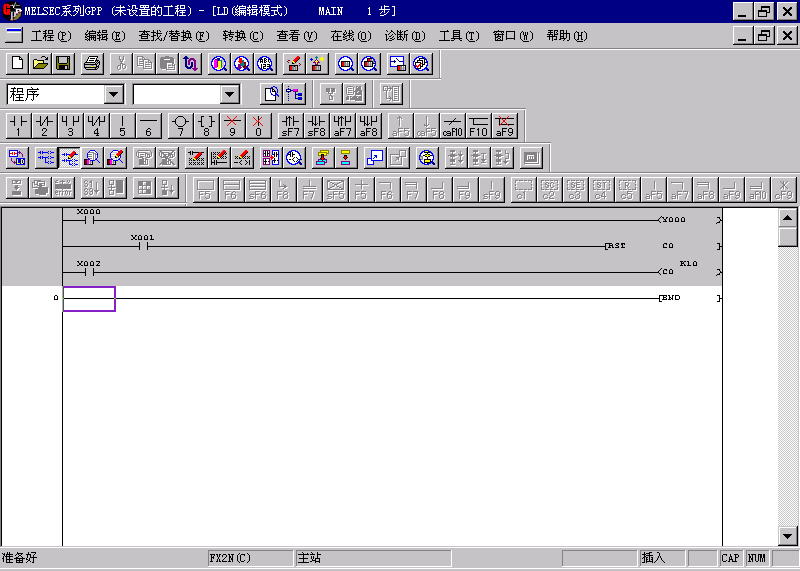The height and width of the screenshot is (571, 800).
Task: Open the empty combo box dropdown
Action: click(230, 94)
